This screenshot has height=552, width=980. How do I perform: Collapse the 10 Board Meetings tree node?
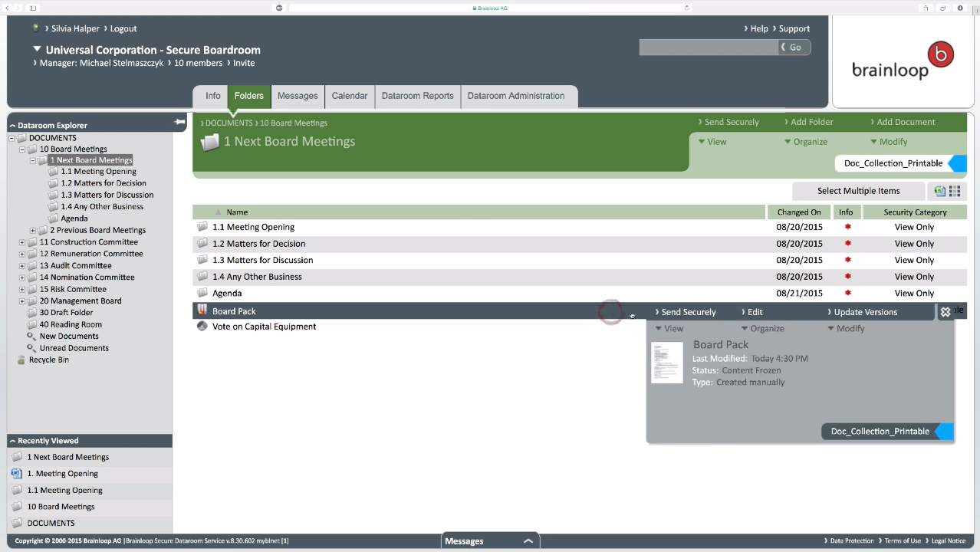(22, 149)
